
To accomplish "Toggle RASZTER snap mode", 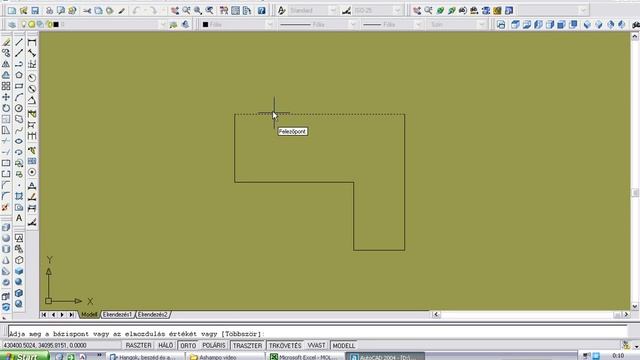I will click(x=138, y=346).
